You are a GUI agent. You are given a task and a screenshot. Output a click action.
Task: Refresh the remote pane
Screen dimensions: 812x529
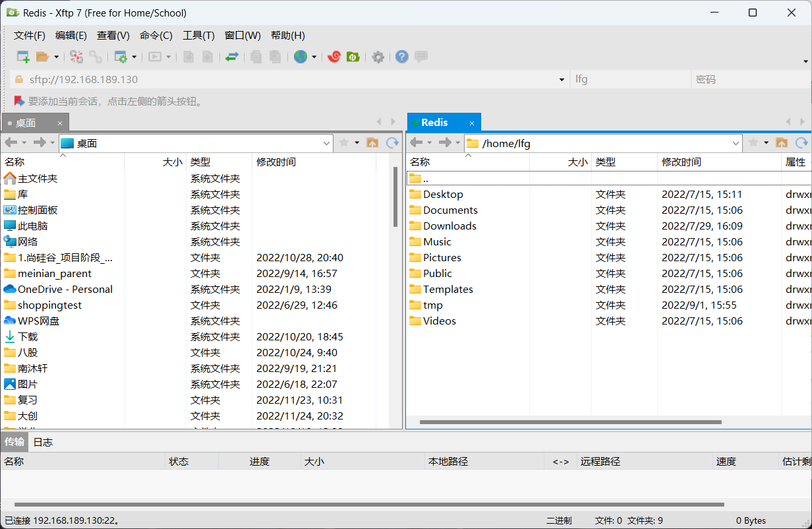[x=801, y=142]
